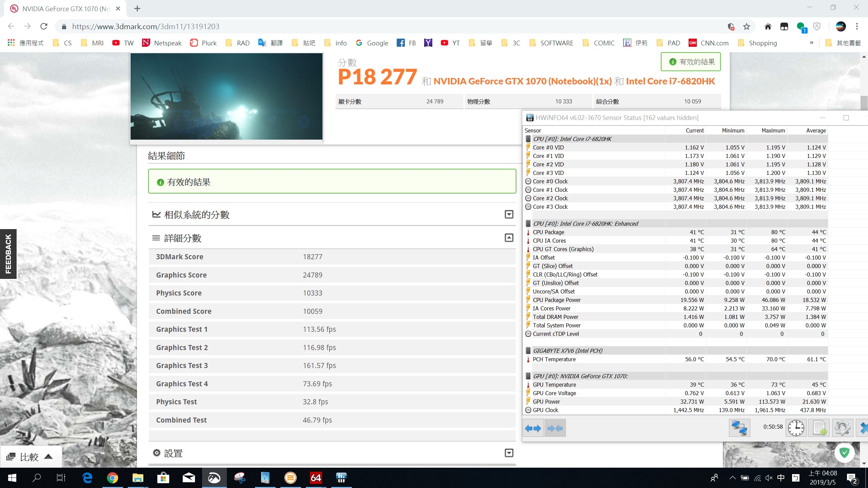The image size is (868, 488).
Task: Click the Chrome profile avatar
Action: tap(841, 26)
